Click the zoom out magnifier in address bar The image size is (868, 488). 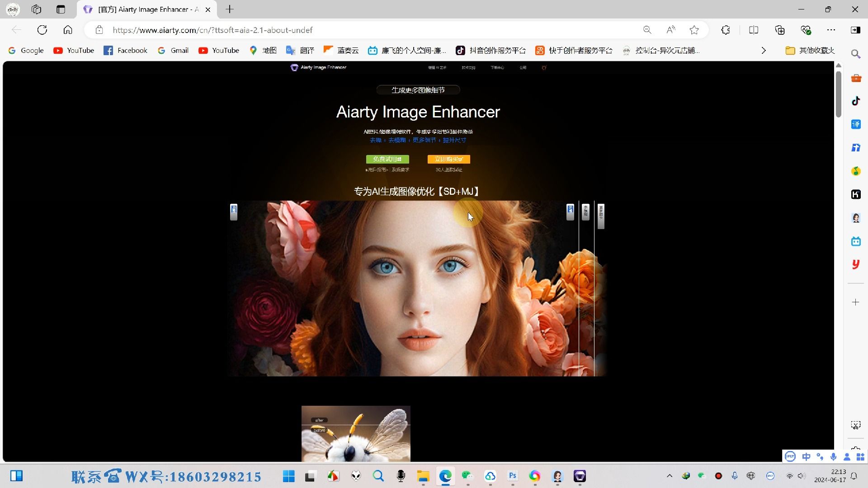coord(647,30)
